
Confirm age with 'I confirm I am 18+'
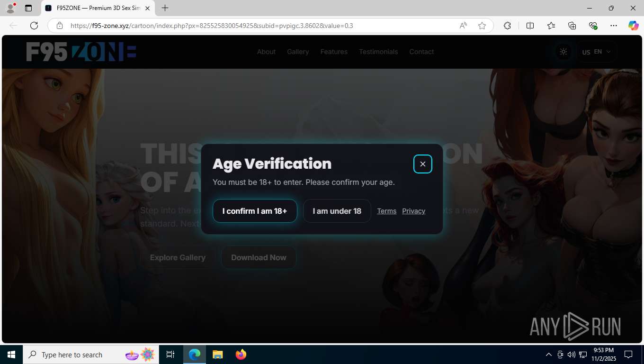pyautogui.click(x=255, y=211)
